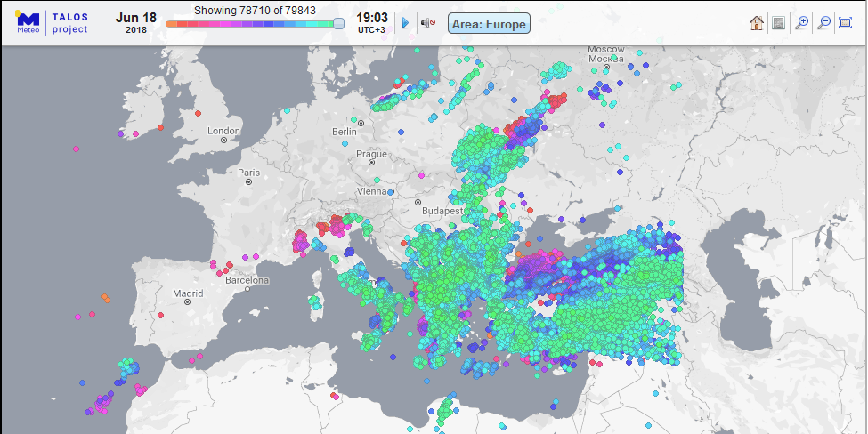Open the TALOS project link
The image size is (868, 434).
click(x=69, y=23)
